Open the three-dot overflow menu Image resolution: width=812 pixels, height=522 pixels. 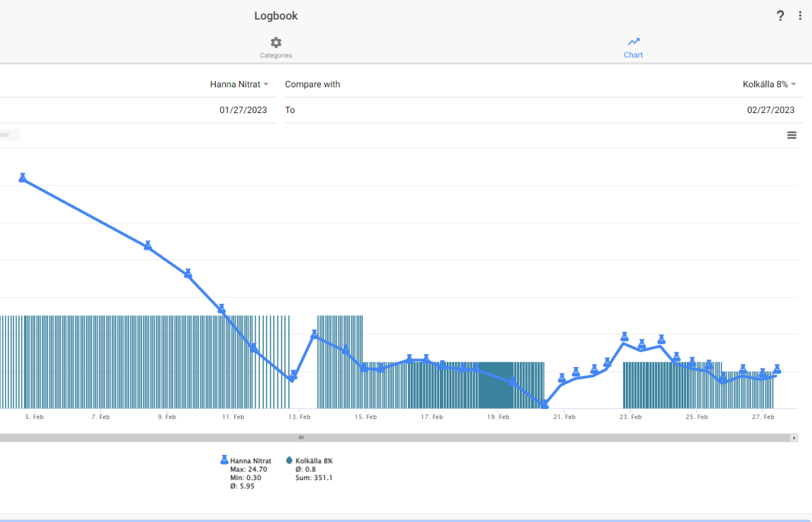800,16
